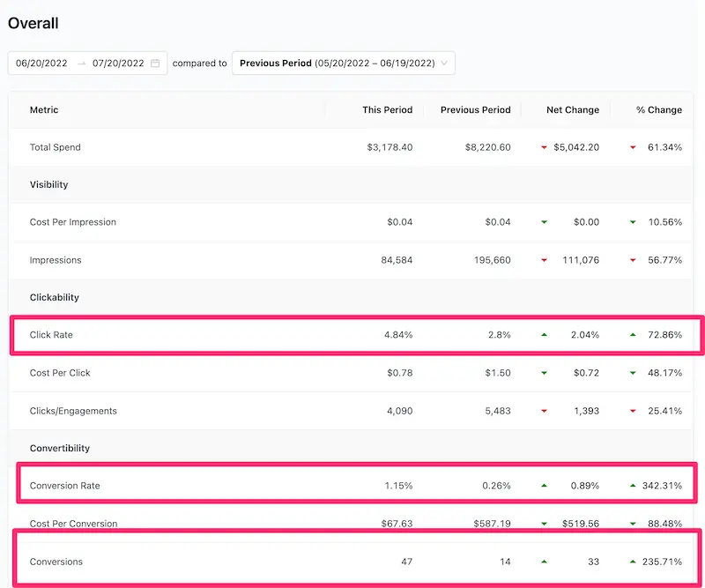
Task: Click the $3,178.40 Total Spend value
Action: point(390,147)
